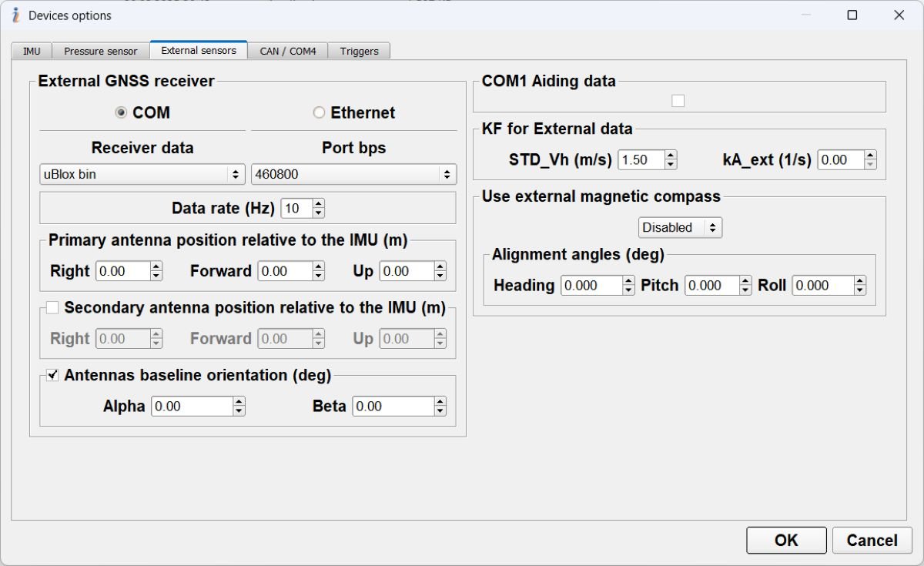Open the Port bps dropdown

tap(353, 174)
